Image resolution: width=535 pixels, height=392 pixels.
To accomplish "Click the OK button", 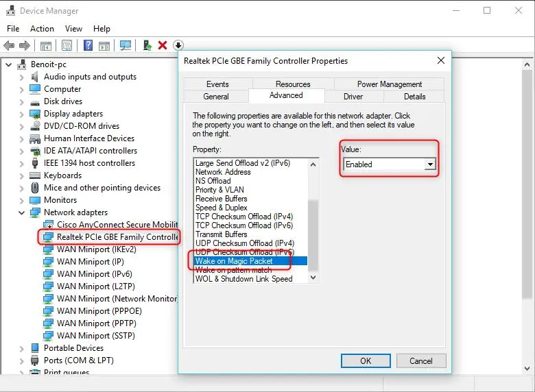I will point(366,360).
